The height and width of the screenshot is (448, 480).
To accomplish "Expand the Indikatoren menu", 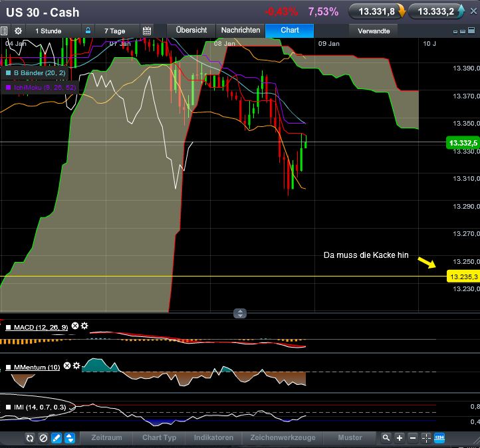I will click(x=213, y=438).
